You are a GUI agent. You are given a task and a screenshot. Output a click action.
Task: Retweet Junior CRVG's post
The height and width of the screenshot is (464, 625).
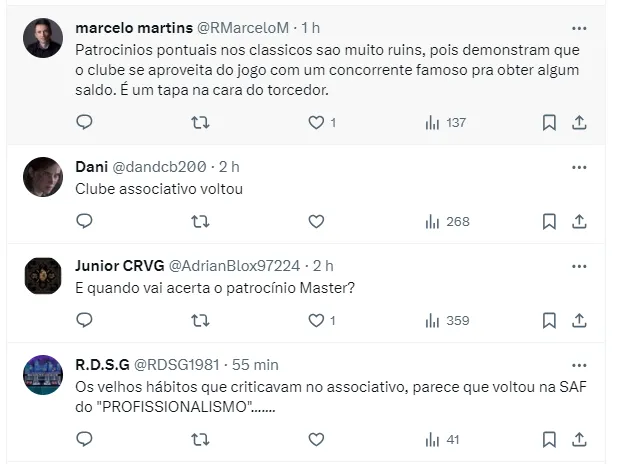pyautogui.click(x=200, y=320)
